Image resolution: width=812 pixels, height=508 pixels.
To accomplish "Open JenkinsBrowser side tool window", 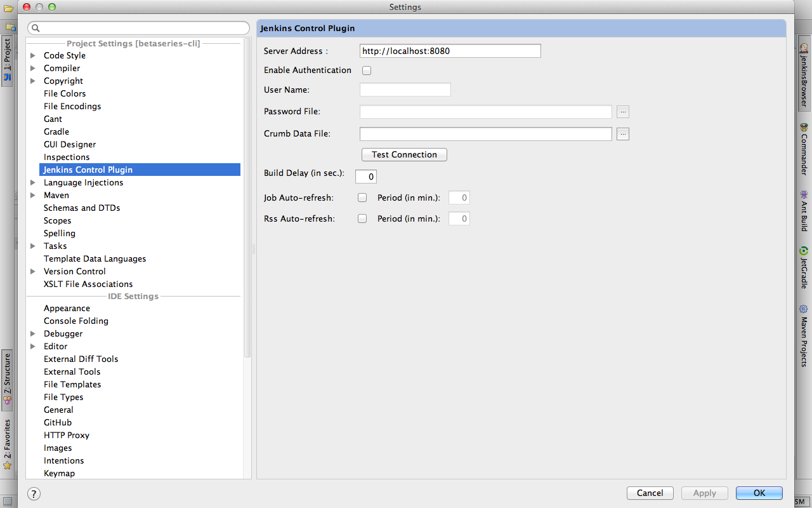I will [x=804, y=74].
